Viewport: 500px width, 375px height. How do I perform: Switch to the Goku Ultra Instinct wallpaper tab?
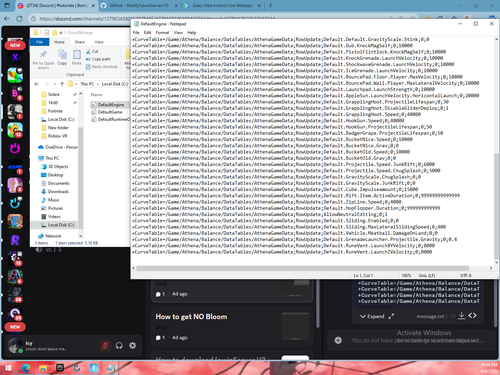(x=222, y=6)
